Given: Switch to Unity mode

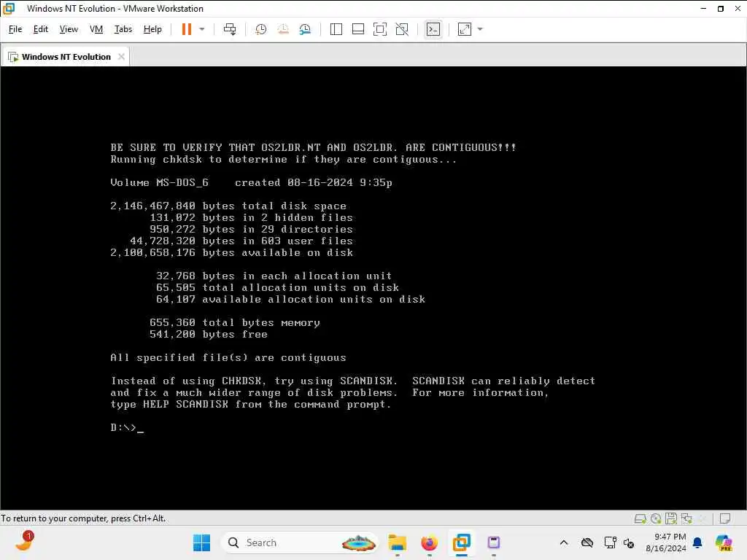Looking at the screenshot, I should tap(402, 29).
